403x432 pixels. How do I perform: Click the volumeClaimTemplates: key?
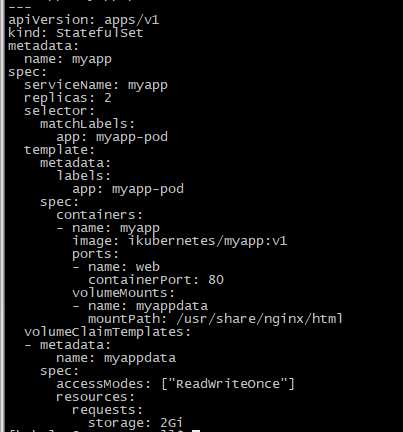pyautogui.click(x=107, y=332)
